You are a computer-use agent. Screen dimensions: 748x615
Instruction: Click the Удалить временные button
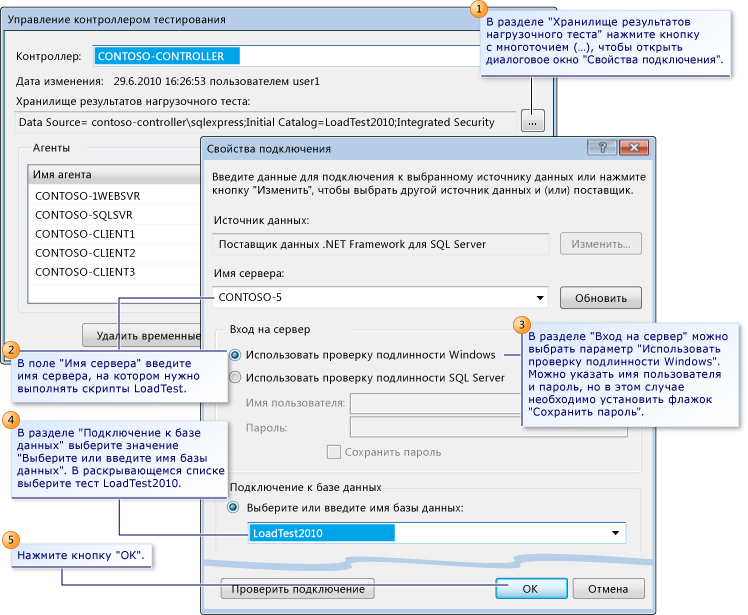click(x=142, y=335)
